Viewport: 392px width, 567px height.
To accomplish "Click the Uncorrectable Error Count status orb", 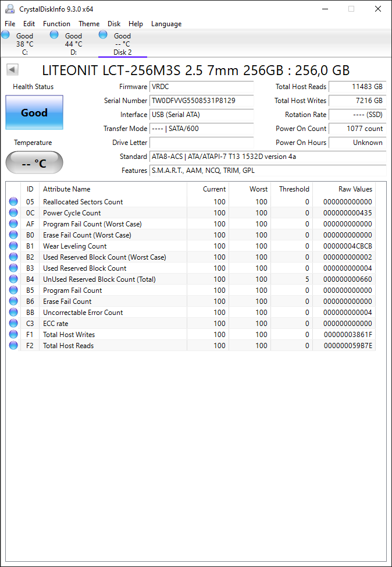I will [x=13, y=312].
